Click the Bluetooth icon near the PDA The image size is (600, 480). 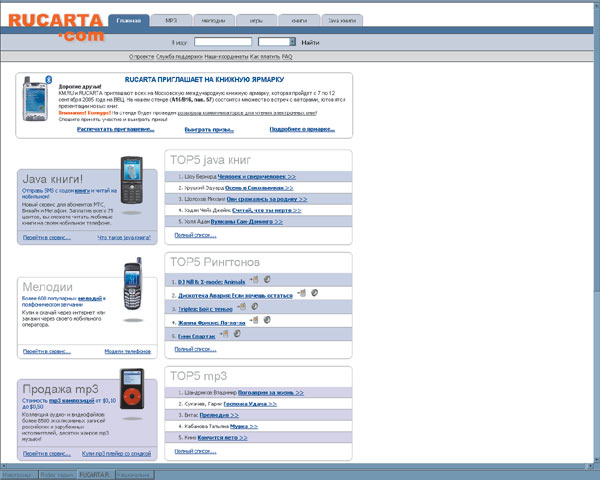point(49,80)
